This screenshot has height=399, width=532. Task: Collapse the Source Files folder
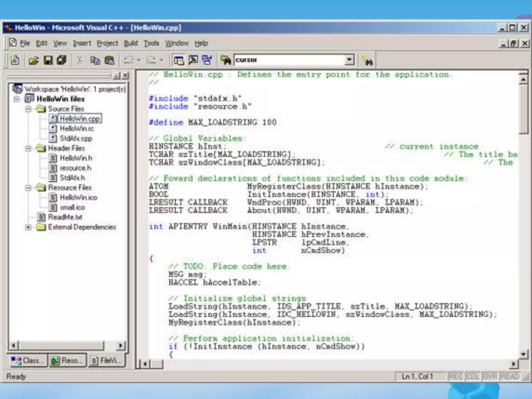28,109
